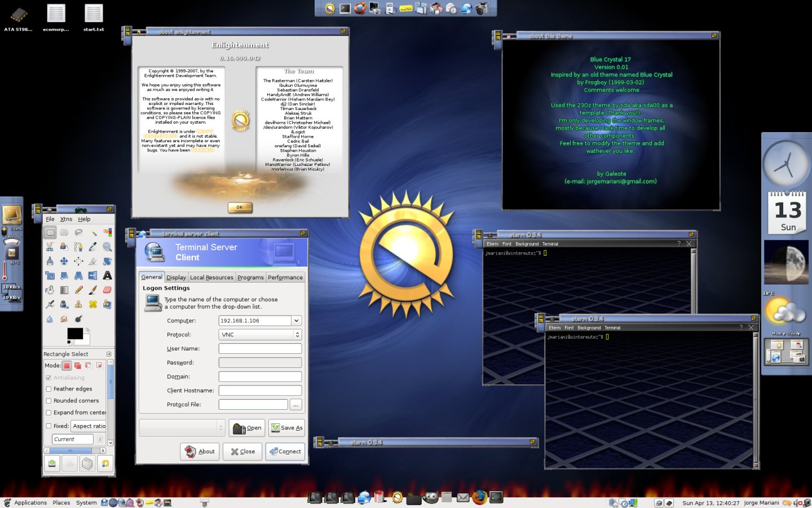Select the Paintbrush tool
Viewport: 812px width, 508px height.
[x=93, y=290]
